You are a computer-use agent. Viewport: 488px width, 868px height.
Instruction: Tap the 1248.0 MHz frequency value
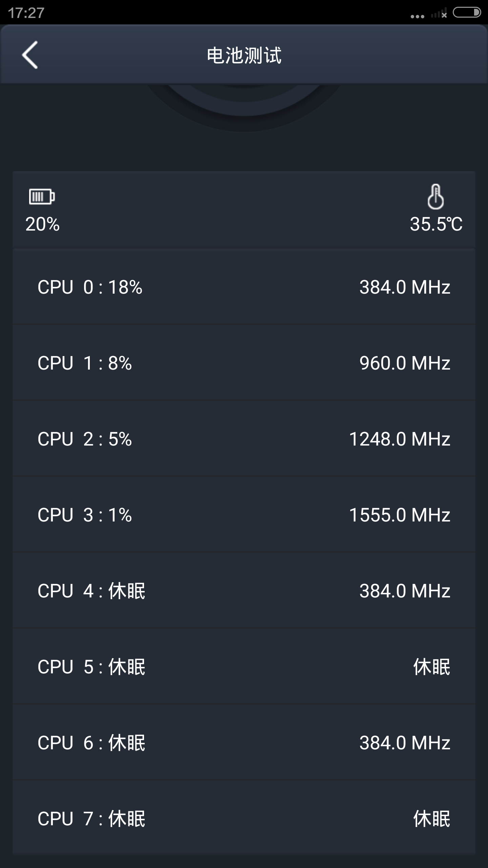click(x=400, y=439)
